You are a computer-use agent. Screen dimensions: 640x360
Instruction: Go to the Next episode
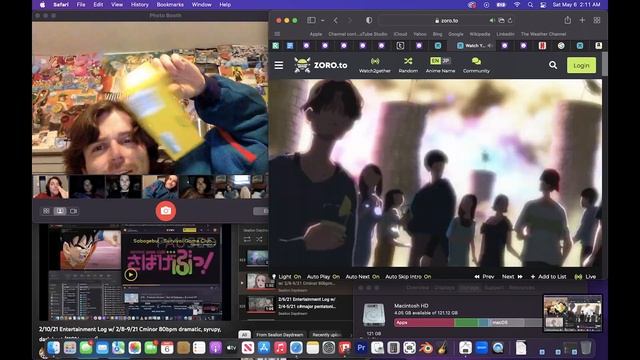[512, 277]
